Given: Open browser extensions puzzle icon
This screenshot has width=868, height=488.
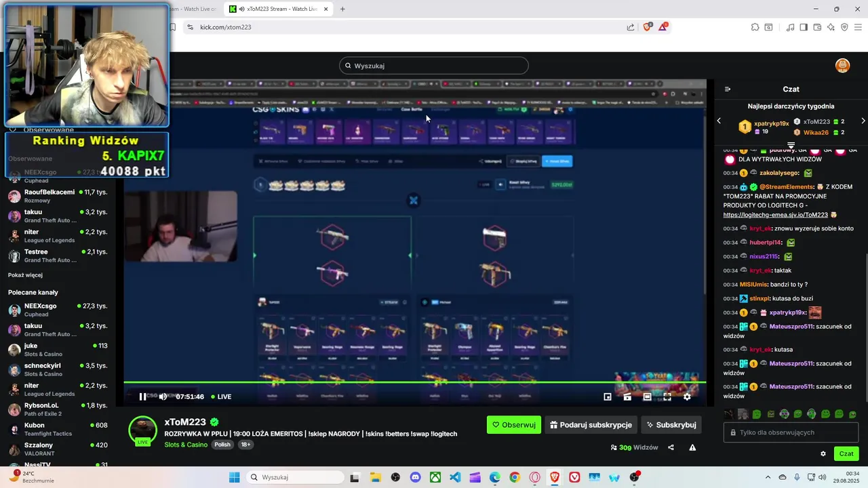Looking at the screenshot, I should (755, 27).
